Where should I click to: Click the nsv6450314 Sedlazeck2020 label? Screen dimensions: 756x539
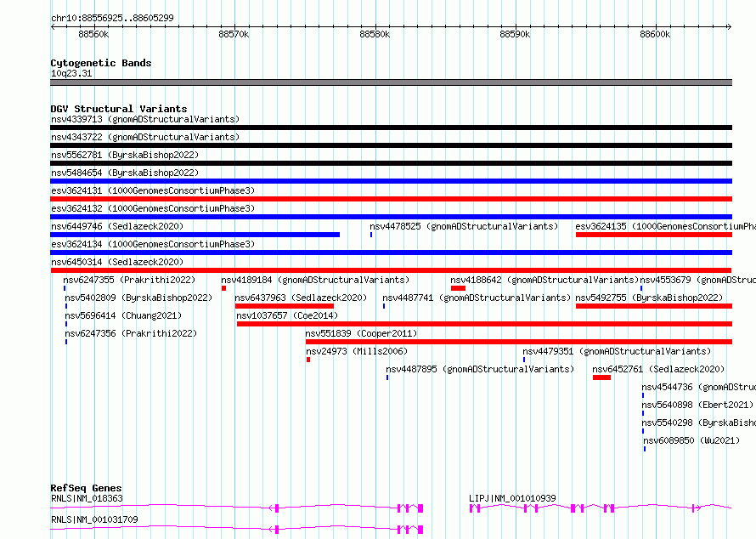[x=117, y=262]
